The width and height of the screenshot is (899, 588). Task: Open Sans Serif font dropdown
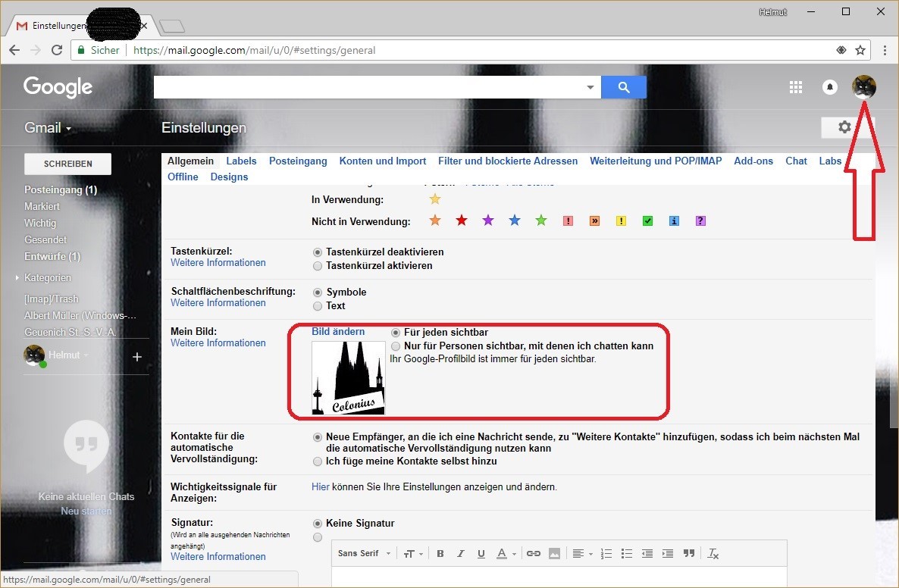[x=364, y=554]
